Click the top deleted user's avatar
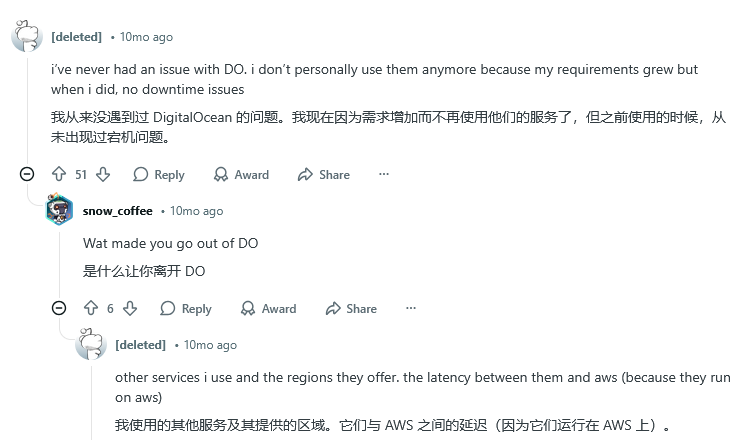The image size is (740, 440). coord(26,37)
